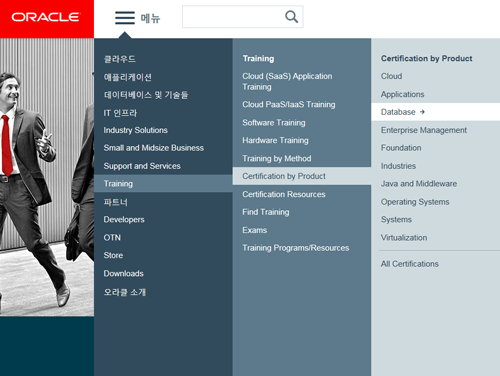
Task: Open 파트너 menu item
Action: coord(116,202)
